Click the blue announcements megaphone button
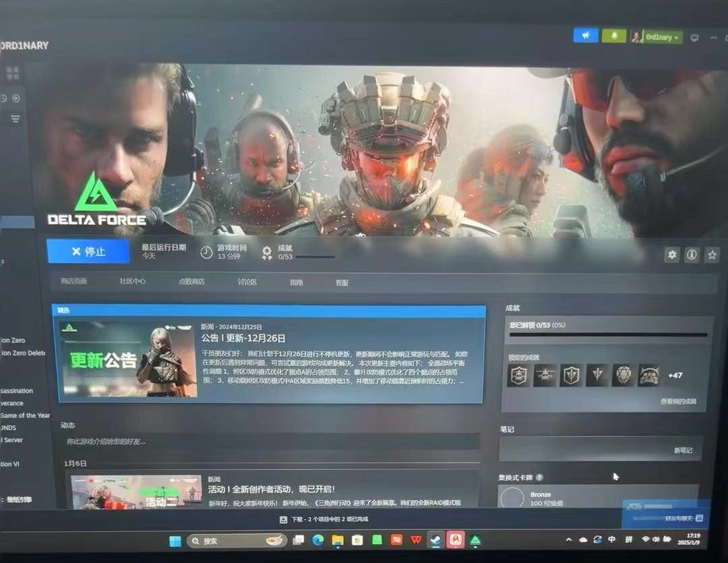 pos(586,35)
